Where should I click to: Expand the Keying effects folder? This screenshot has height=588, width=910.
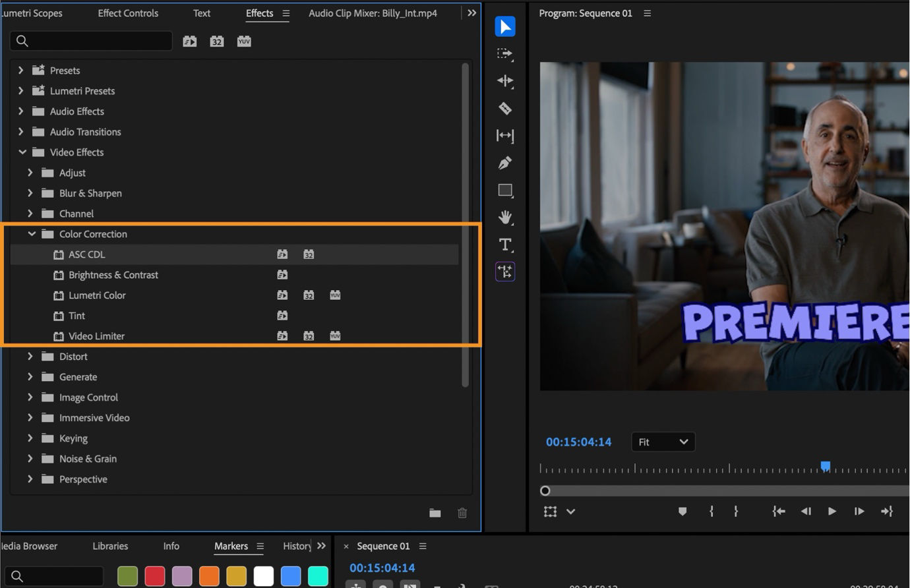coord(30,438)
